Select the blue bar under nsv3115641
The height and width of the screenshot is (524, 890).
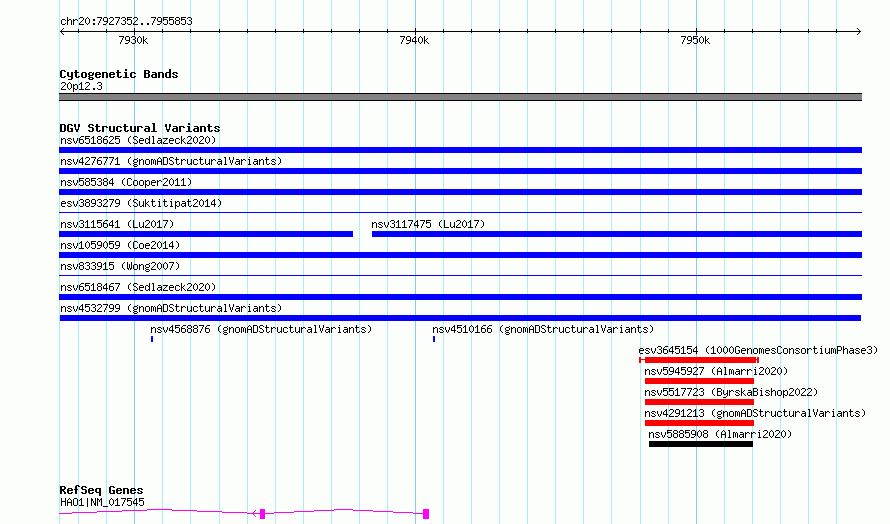coord(206,234)
